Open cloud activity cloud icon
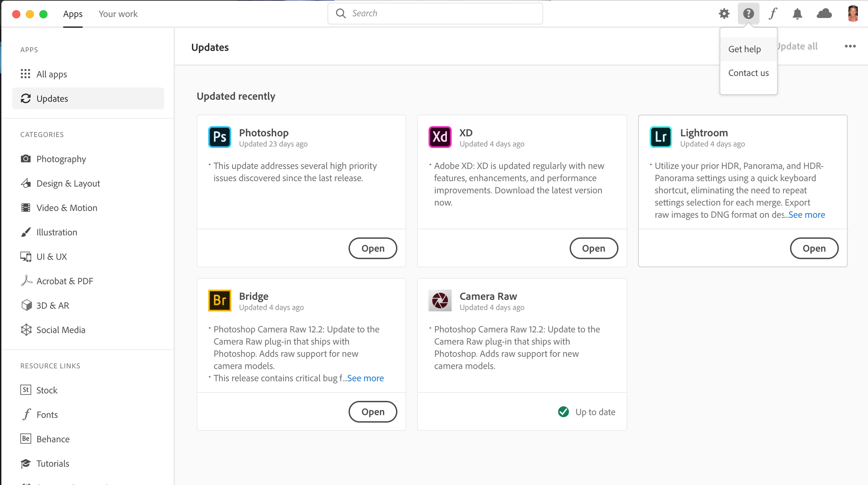 (824, 14)
